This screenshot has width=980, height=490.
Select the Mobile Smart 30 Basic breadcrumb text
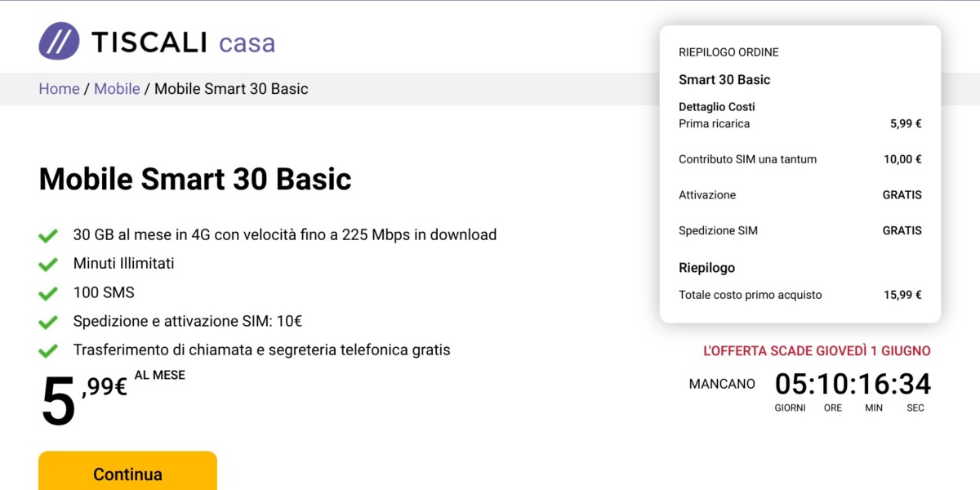231,88
